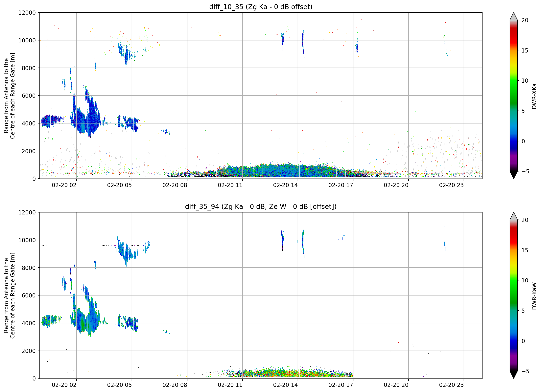
Task: Click tick "0" on the DWR-KaW colorbar
Action: click(x=523, y=341)
